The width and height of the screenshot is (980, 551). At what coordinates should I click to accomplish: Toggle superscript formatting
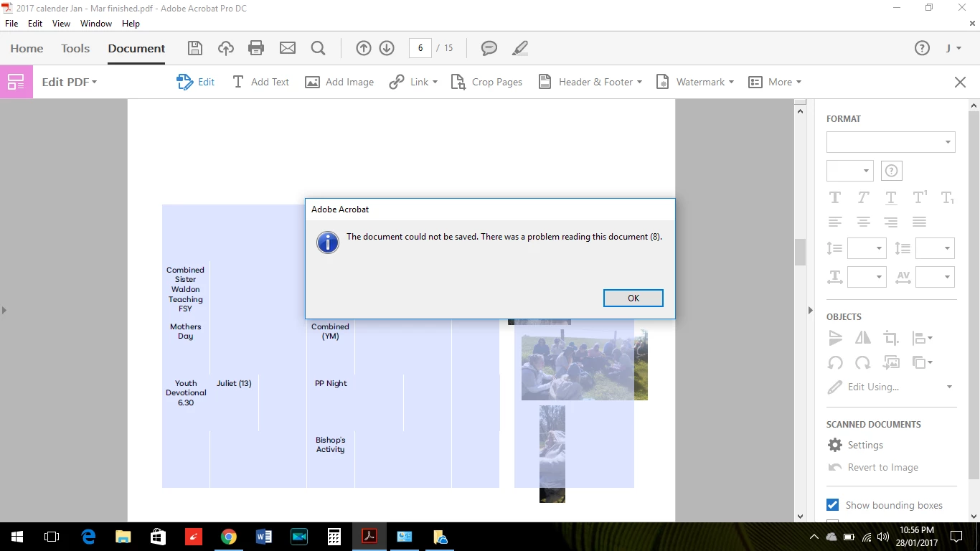(x=920, y=197)
